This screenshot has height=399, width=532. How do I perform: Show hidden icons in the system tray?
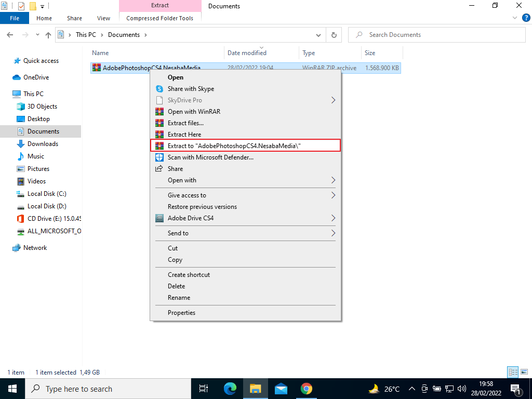point(411,388)
